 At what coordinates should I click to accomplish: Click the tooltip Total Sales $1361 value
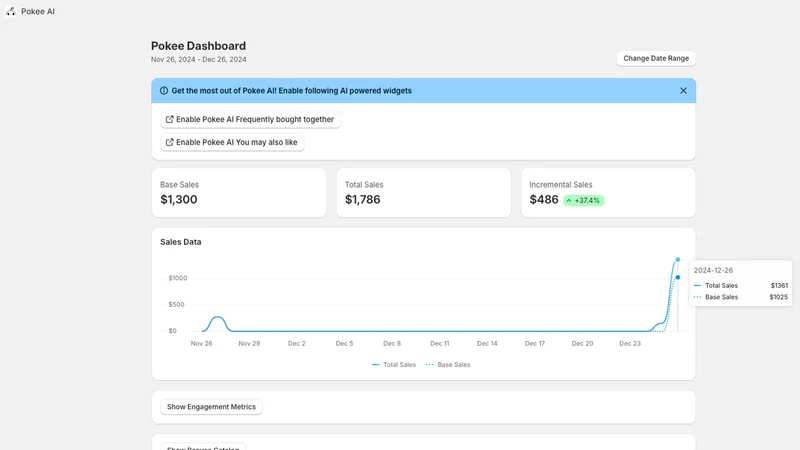[779, 286]
